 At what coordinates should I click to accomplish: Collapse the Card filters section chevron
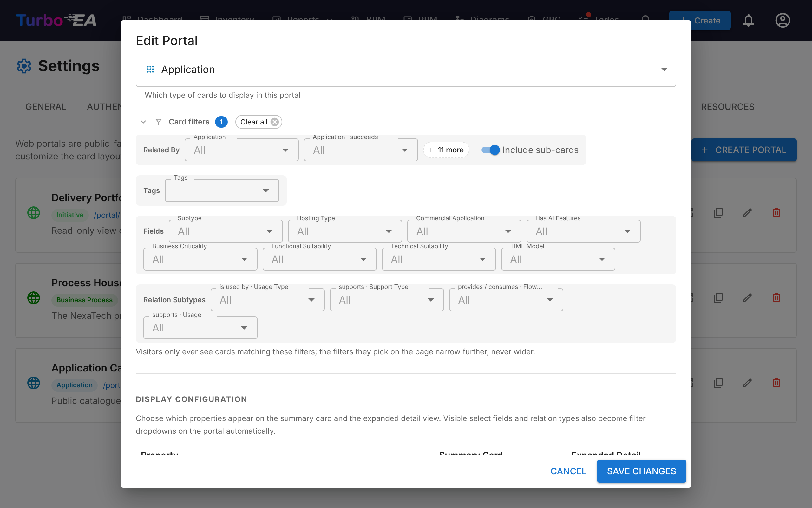click(x=143, y=122)
